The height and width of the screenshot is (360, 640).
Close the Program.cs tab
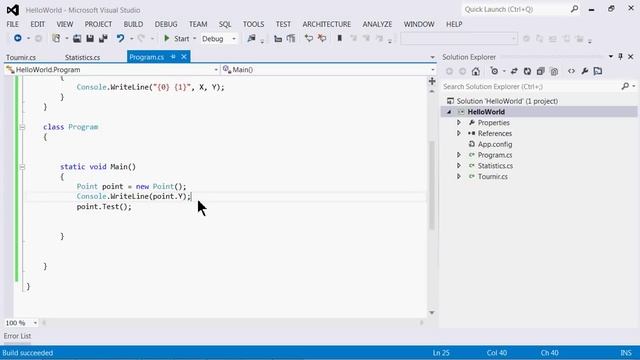click(184, 57)
